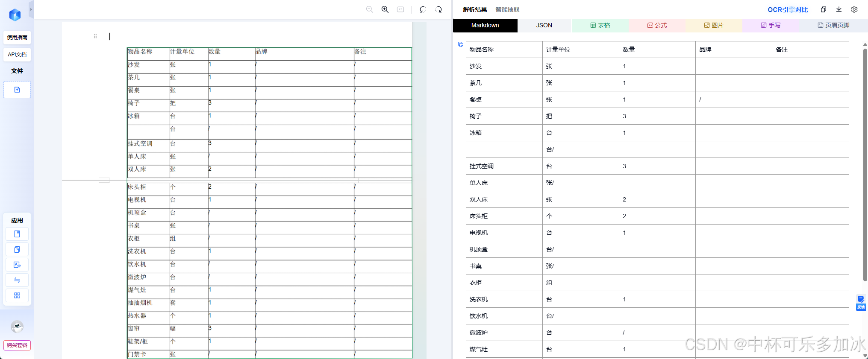Click the drag handle dots in document page
The width and height of the screenshot is (868, 359).
tap(95, 36)
